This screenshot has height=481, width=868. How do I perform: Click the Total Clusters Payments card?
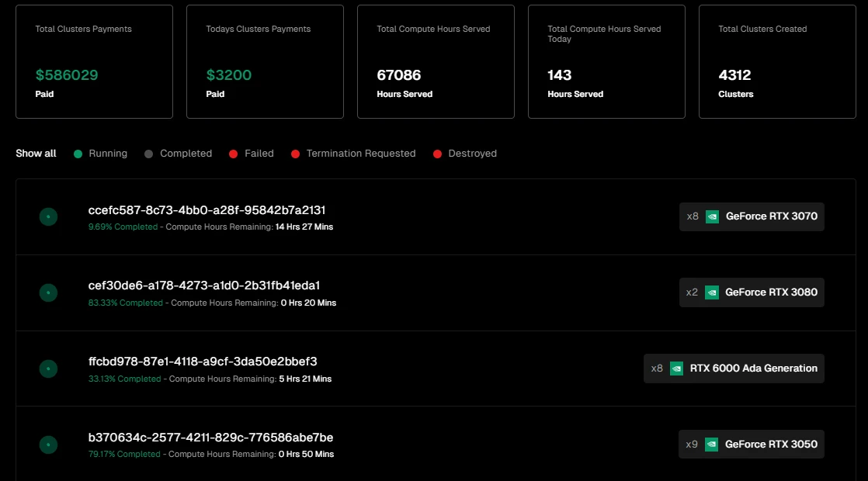(x=94, y=62)
